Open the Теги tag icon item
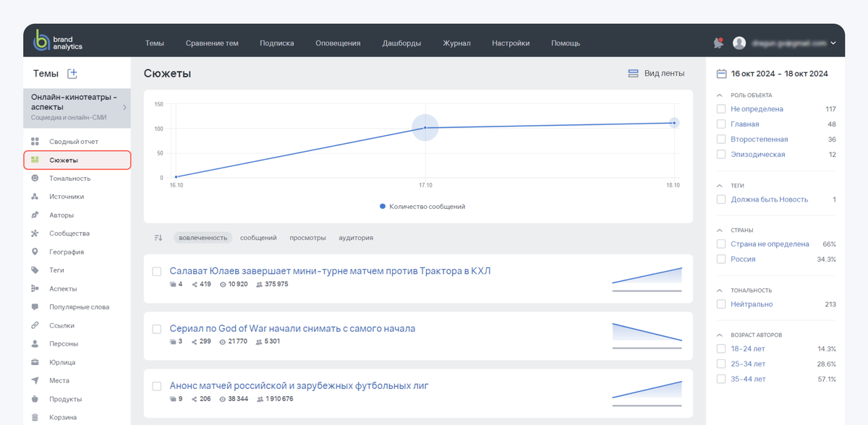 (x=35, y=270)
